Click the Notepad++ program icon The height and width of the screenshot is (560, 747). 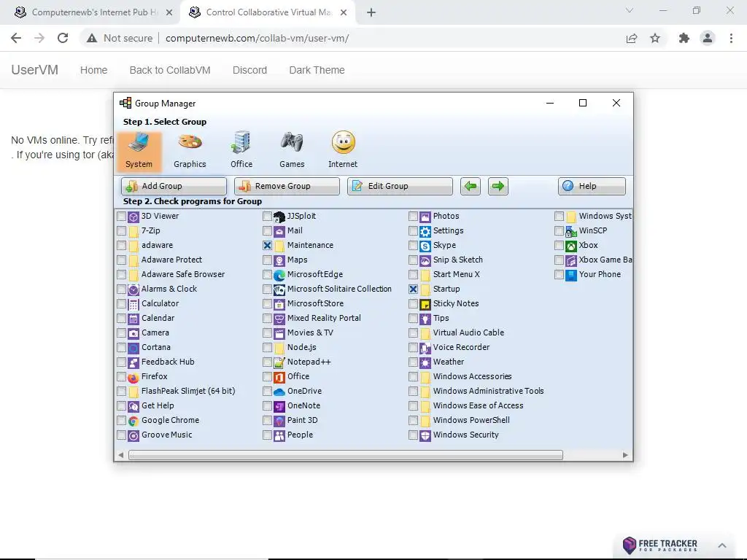[x=279, y=362]
